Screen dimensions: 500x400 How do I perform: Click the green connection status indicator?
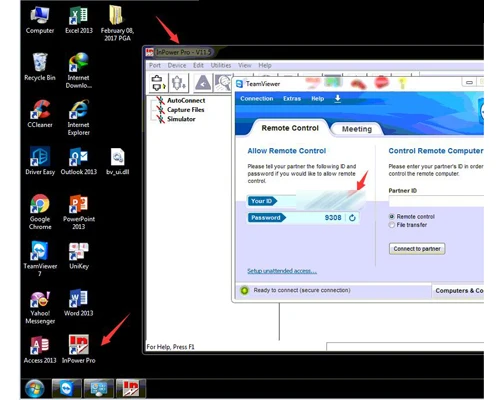(244, 291)
